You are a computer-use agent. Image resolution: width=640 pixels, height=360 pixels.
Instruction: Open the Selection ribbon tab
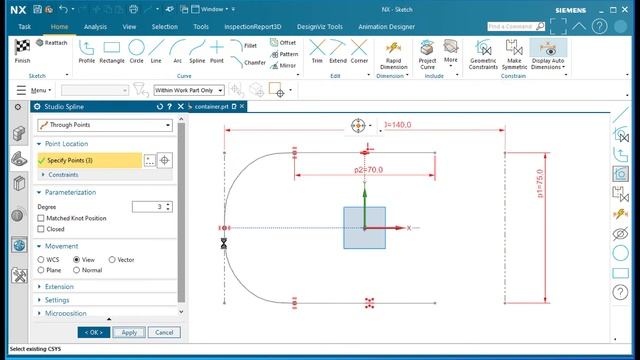(164, 27)
